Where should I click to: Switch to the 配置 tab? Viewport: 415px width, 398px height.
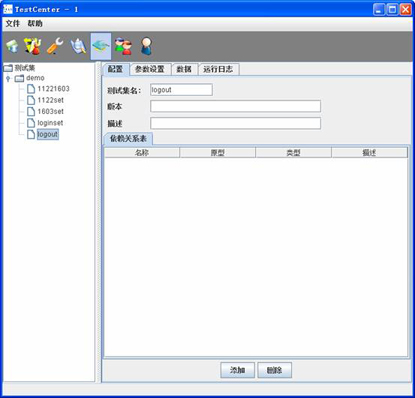[x=115, y=69]
